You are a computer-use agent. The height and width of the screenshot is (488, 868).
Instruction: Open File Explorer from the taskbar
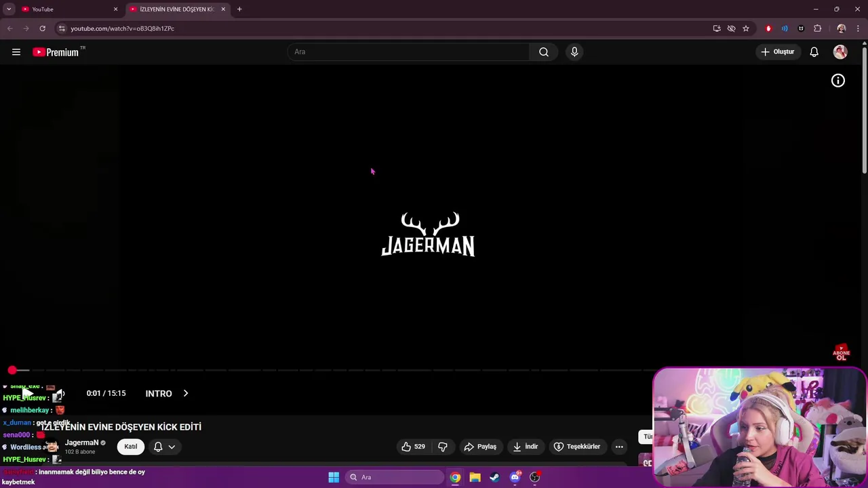[475, 477]
